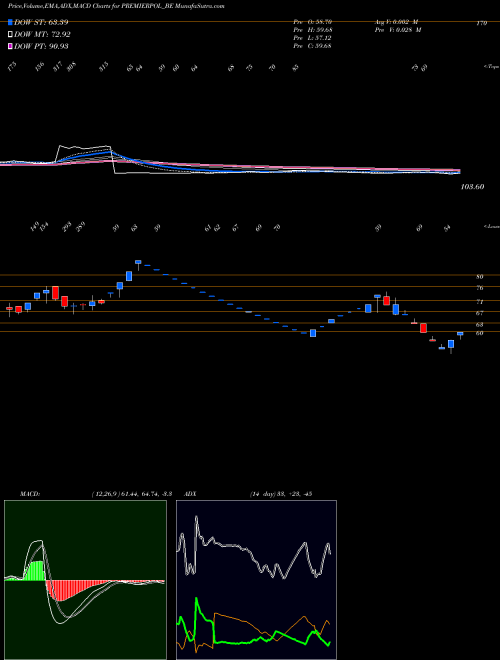Screen dimensions: 500x660
Task: Select the 'DOW ST: 68.39' legend text
Action: pyautogui.click(x=41, y=23)
